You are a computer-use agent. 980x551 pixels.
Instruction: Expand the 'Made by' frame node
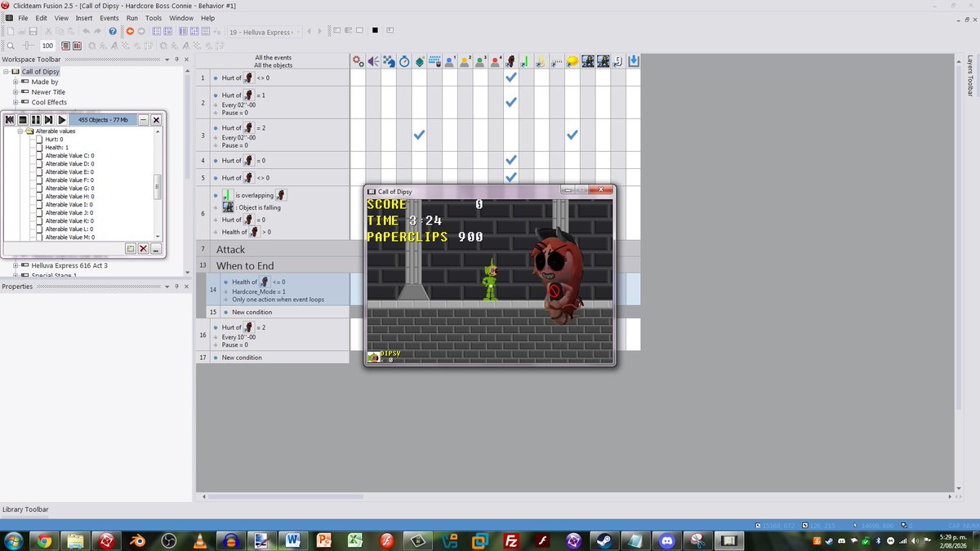15,82
